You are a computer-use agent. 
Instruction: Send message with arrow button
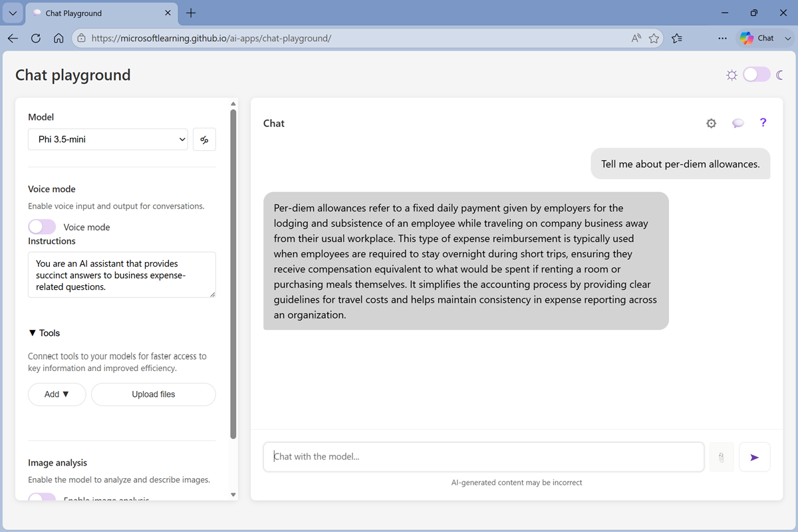click(754, 457)
